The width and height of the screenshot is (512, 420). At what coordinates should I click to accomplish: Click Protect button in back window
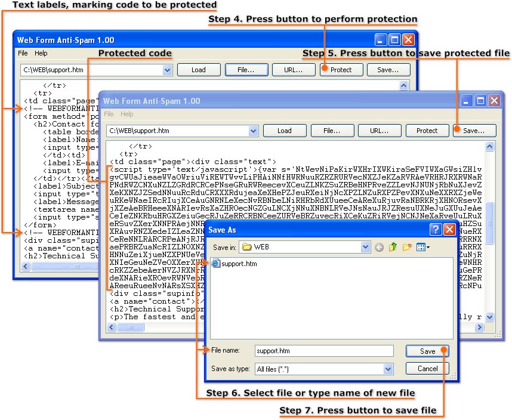click(x=341, y=70)
